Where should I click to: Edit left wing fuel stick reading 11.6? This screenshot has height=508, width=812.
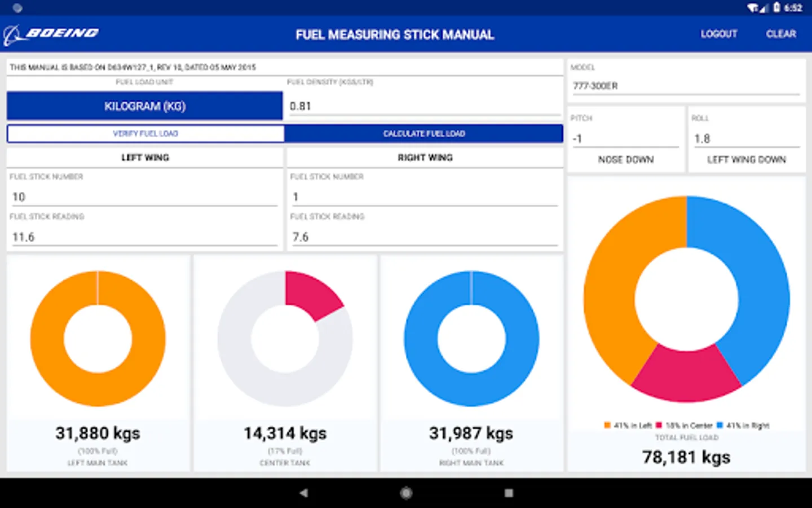(x=144, y=237)
